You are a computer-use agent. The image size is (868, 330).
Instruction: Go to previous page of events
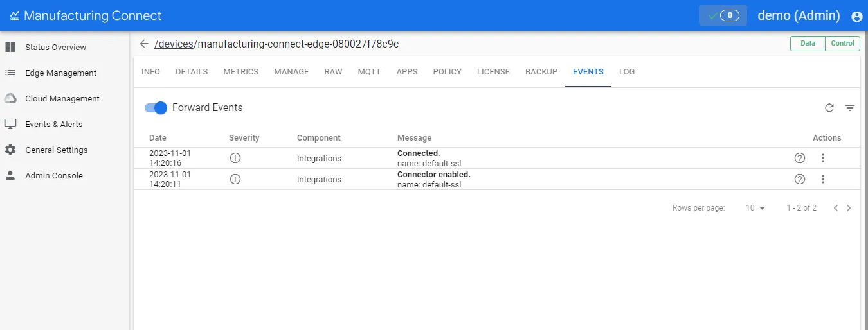(x=836, y=208)
